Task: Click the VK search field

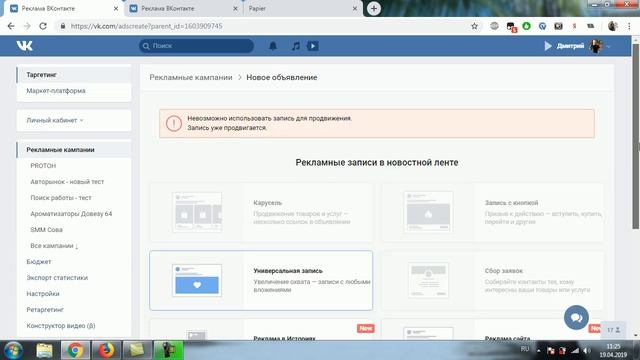Action: pos(196,46)
